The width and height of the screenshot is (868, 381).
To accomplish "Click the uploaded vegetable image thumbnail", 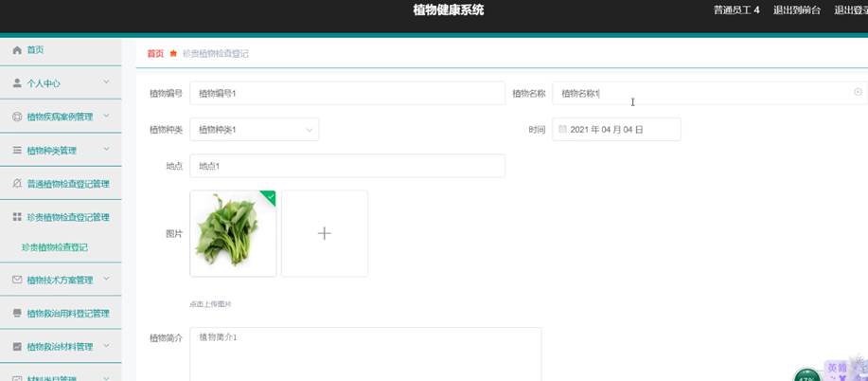I will [233, 233].
